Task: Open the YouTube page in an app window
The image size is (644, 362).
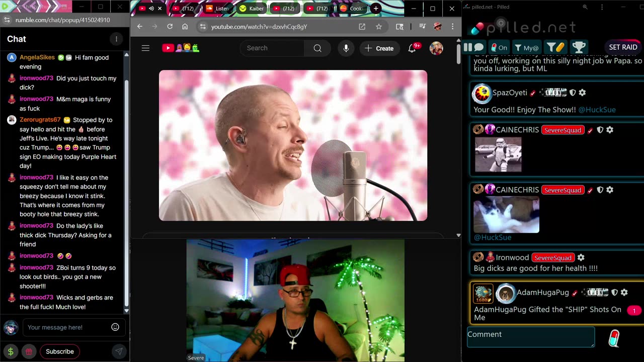Action: click(x=362, y=27)
